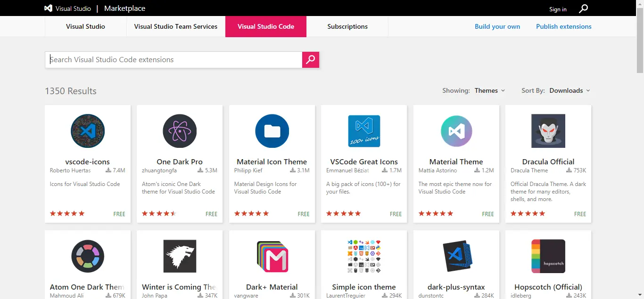The width and height of the screenshot is (644, 299).
Task: Click the page vertical scrollbar thumb
Action: point(640,40)
